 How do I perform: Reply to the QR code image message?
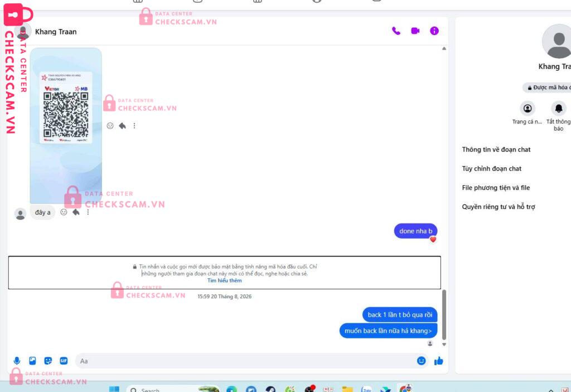click(x=122, y=125)
